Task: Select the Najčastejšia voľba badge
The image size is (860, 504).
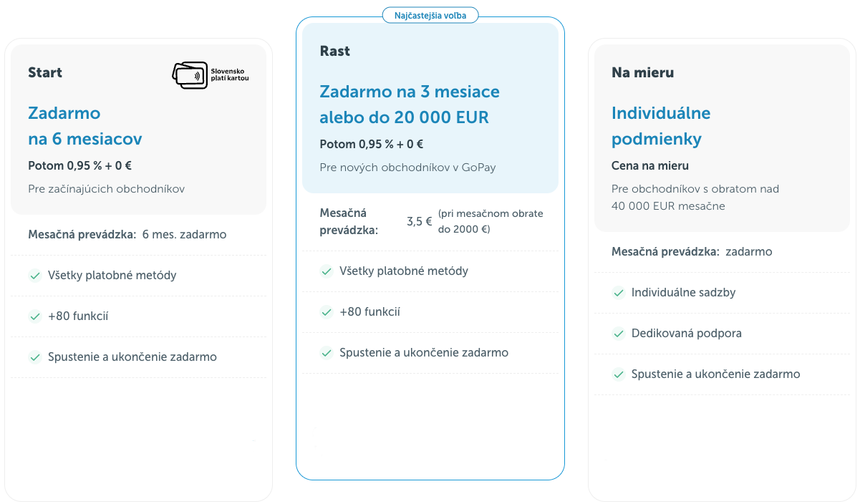Action: click(430, 15)
